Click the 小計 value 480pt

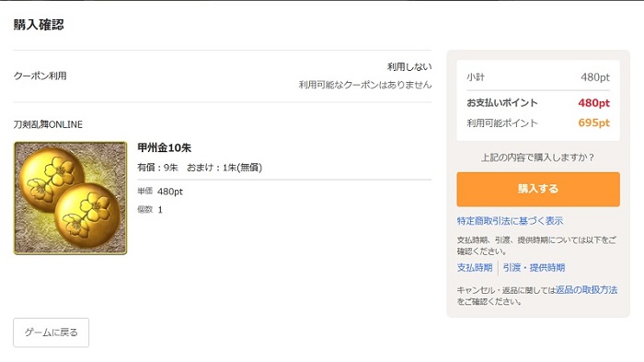tap(595, 77)
